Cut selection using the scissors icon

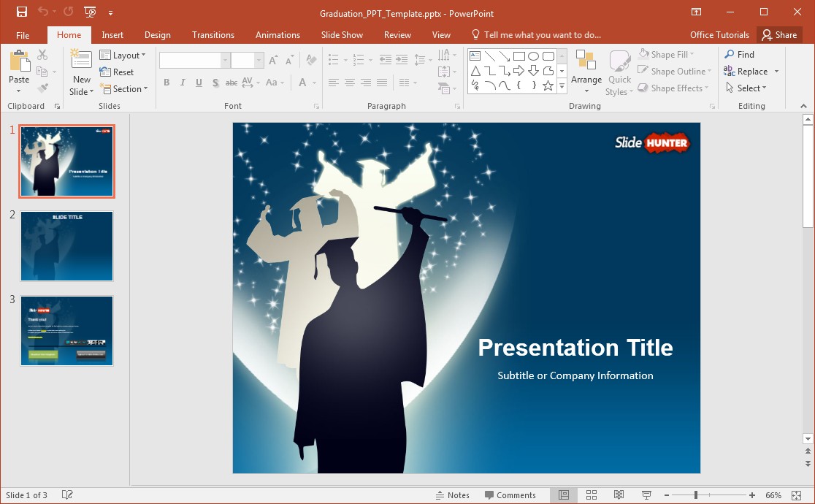(42, 55)
